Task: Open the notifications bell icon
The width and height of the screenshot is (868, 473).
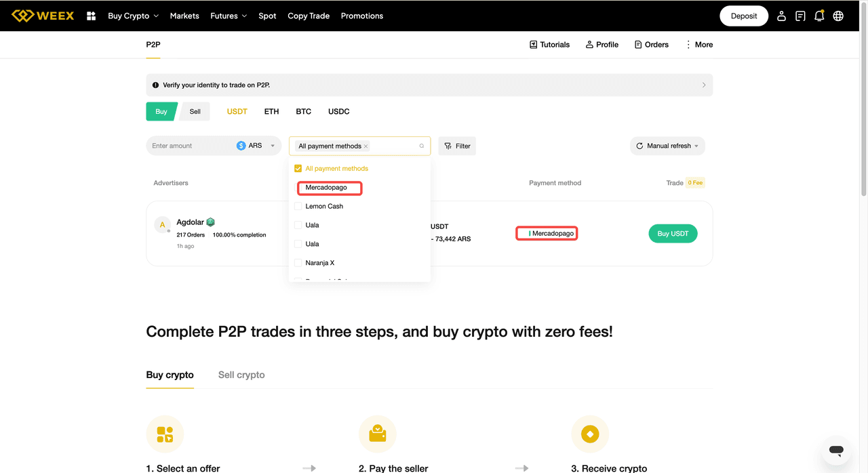Action: [819, 16]
